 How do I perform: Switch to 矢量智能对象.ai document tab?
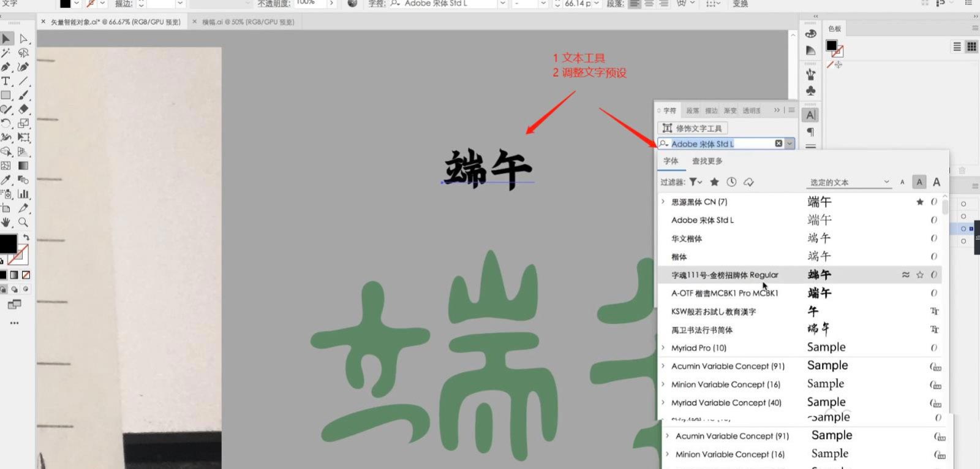tap(115, 22)
